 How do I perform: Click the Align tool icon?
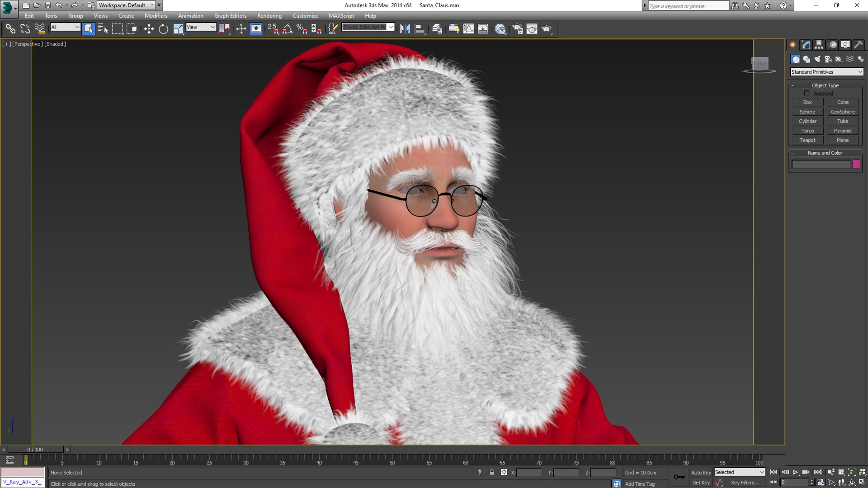(x=420, y=29)
